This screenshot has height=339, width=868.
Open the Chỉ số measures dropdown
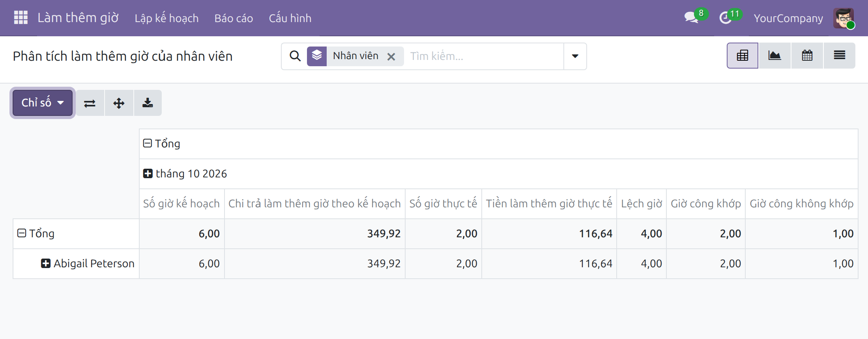coord(43,103)
